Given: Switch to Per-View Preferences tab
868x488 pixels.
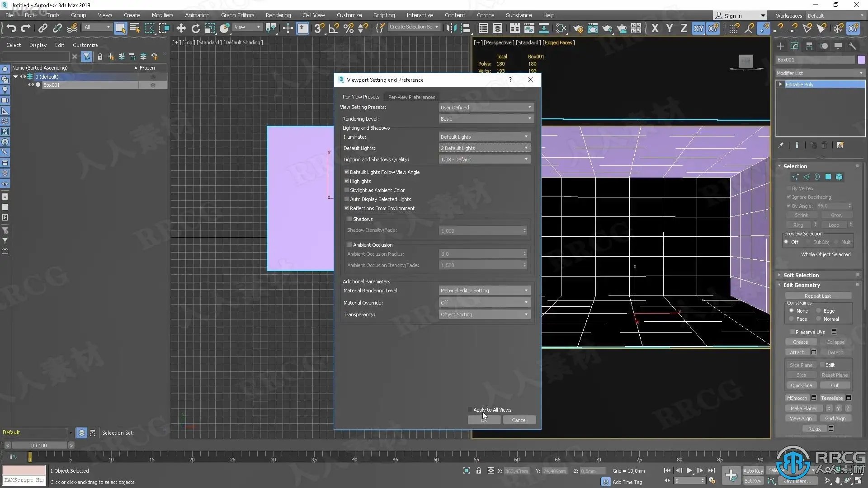Looking at the screenshot, I should 411,97.
